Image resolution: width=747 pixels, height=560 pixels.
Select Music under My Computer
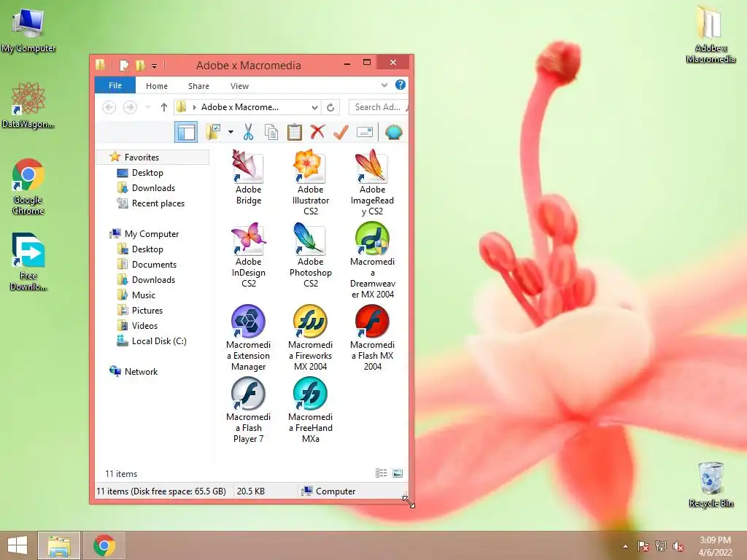tap(144, 295)
